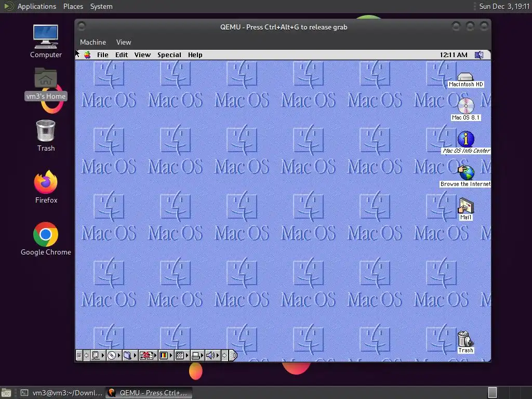Image resolution: width=532 pixels, height=399 pixels.
Task: Open the red Location Manager strip module
Action: coord(148,355)
